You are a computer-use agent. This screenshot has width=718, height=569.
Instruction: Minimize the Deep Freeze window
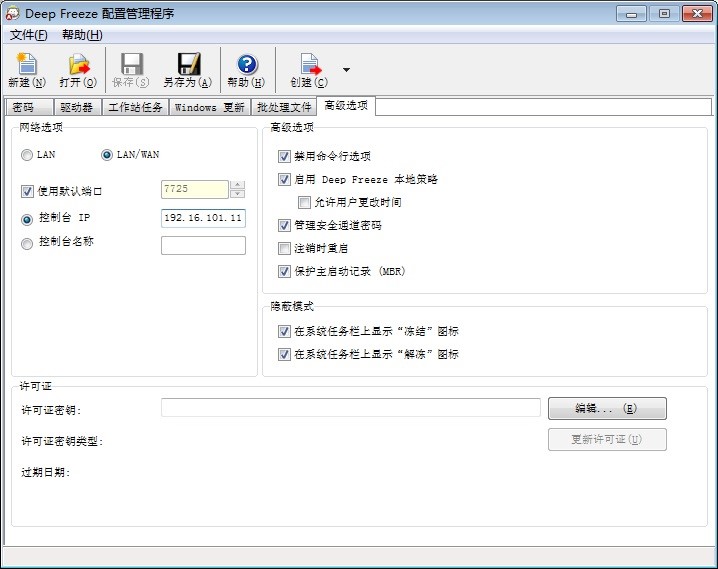(x=631, y=14)
